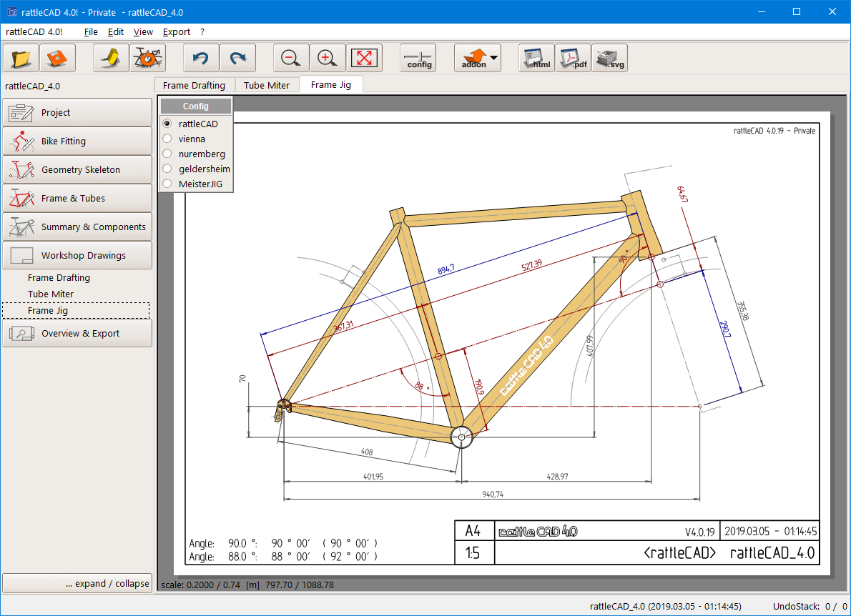The image size is (851, 616).
Task: Open the Frame & Tubes section
Action: point(77,199)
